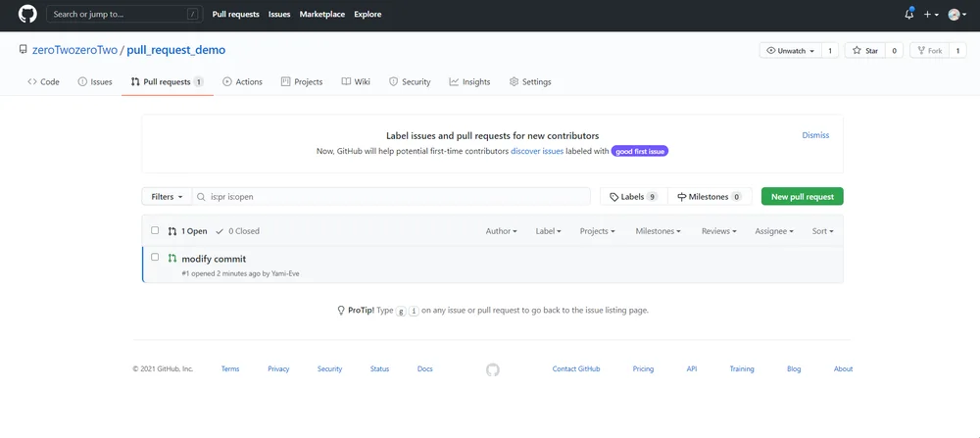980x438 pixels.
Task: Open the Label filter dropdown
Action: (x=548, y=231)
